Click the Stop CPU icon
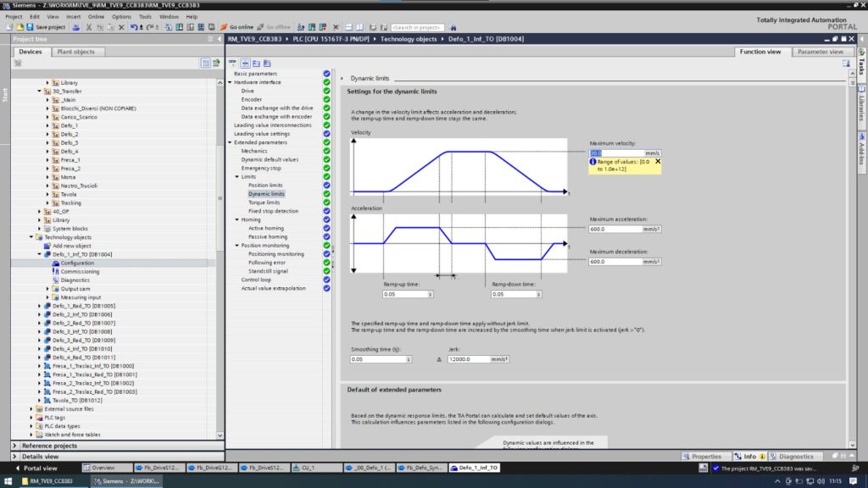Viewport: 868px width, 488px height. [x=323, y=27]
